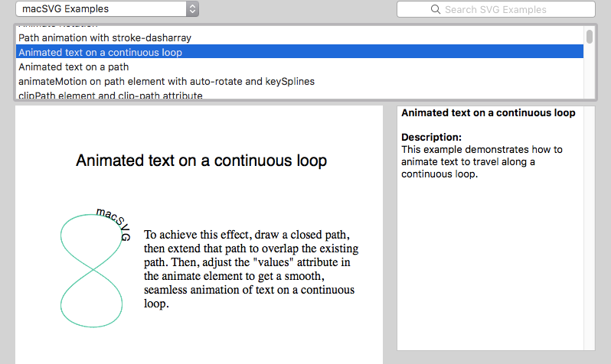
Task: Click the instructional paragraph in the preview
Action: pos(250,268)
